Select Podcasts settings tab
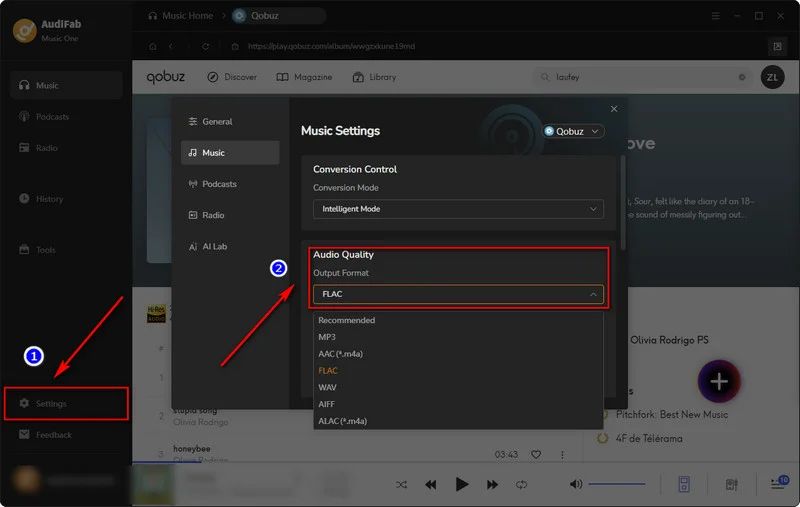 230,184
